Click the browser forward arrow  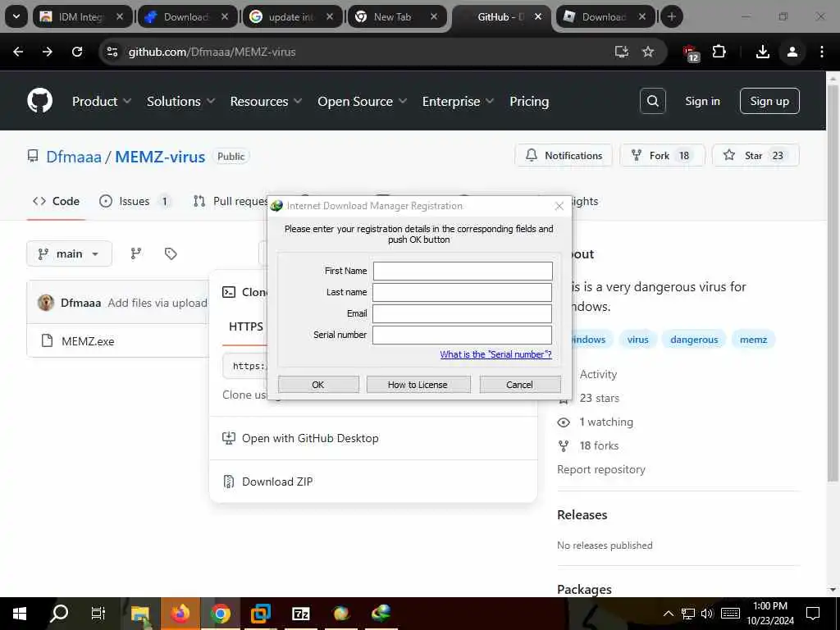click(48, 52)
